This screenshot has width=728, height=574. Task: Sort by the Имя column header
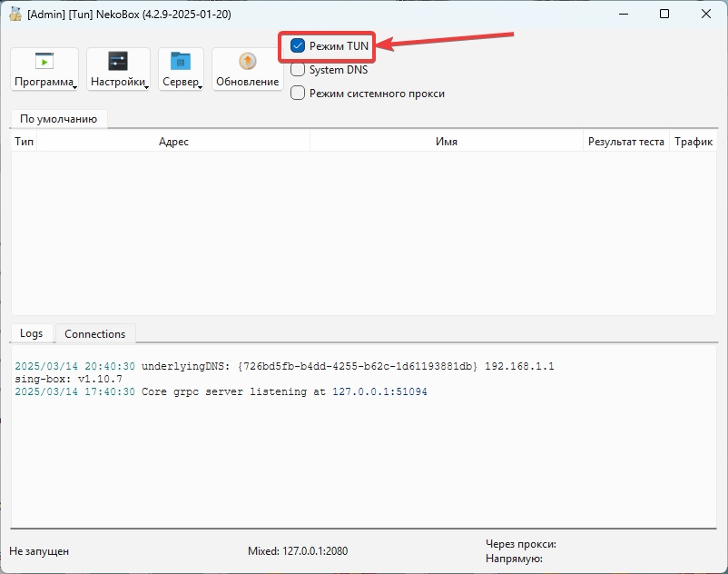pos(446,142)
